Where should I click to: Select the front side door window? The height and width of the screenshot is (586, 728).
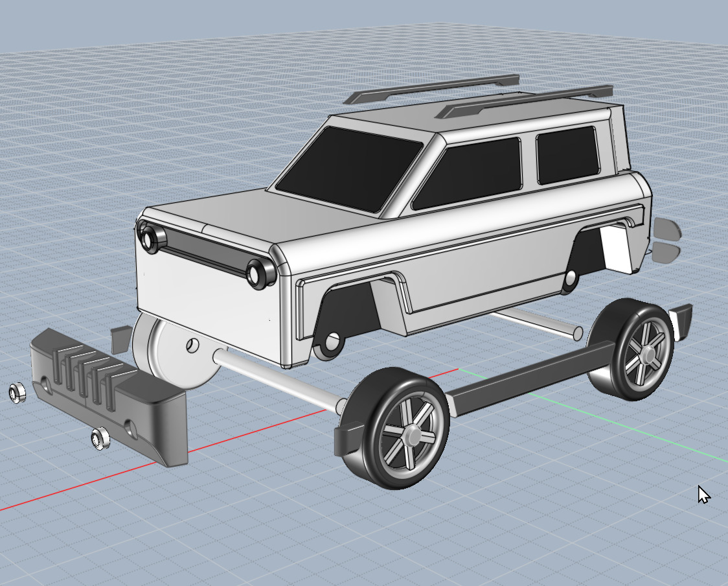[468, 173]
